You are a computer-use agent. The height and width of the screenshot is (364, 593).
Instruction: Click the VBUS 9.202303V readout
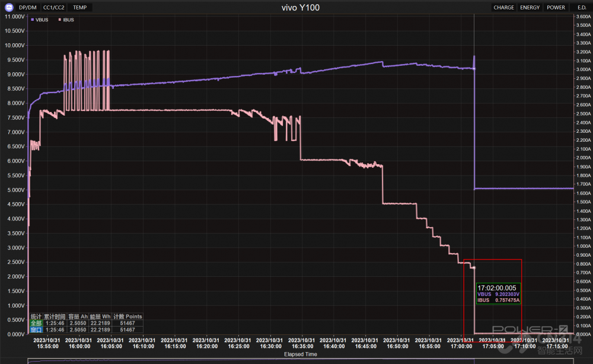tap(498, 294)
